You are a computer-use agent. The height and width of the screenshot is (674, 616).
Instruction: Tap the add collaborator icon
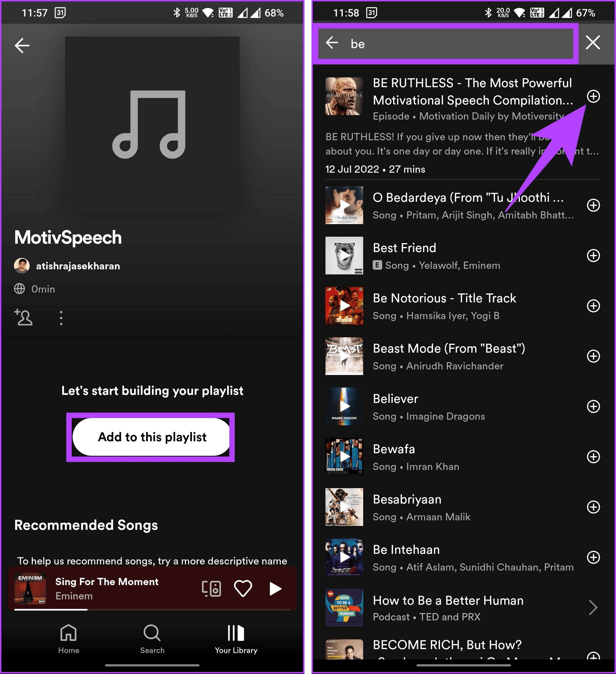tap(23, 317)
